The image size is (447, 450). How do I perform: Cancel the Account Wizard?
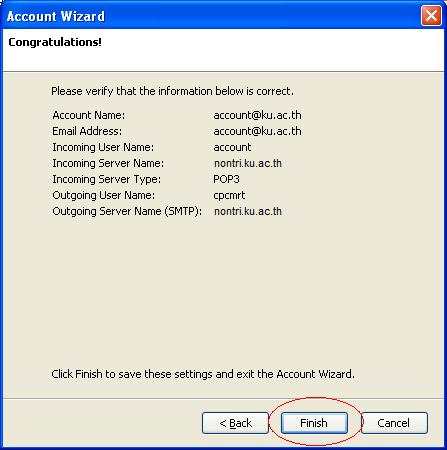tap(394, 423)
